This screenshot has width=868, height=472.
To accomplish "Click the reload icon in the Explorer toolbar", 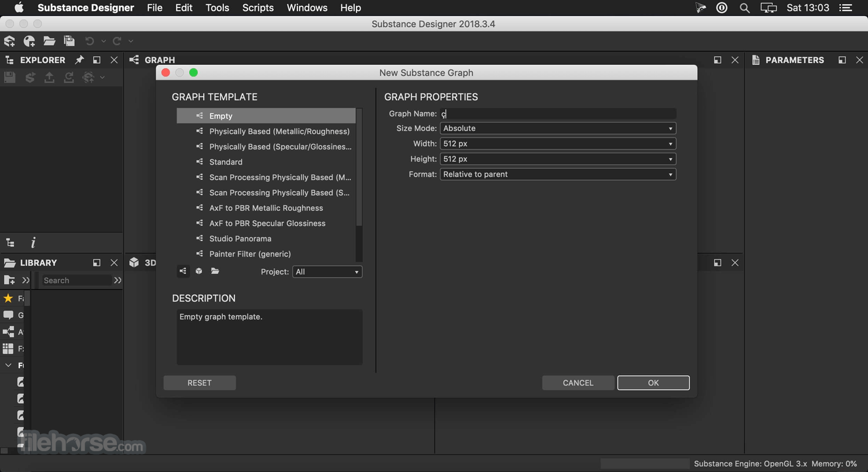I will 69,78.
